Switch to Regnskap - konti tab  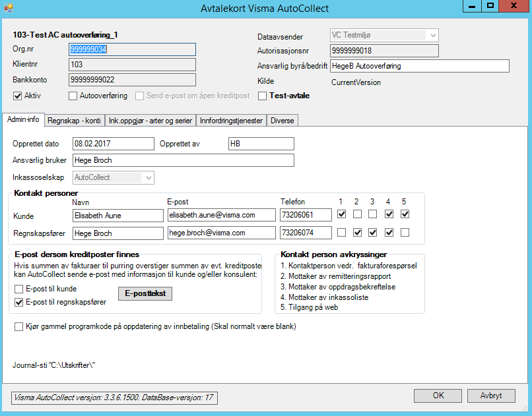[74, 121]
